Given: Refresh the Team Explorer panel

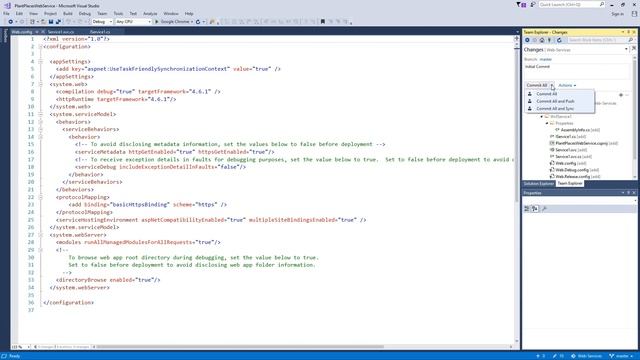Looking at the screenshot, I should click(559, 40).
